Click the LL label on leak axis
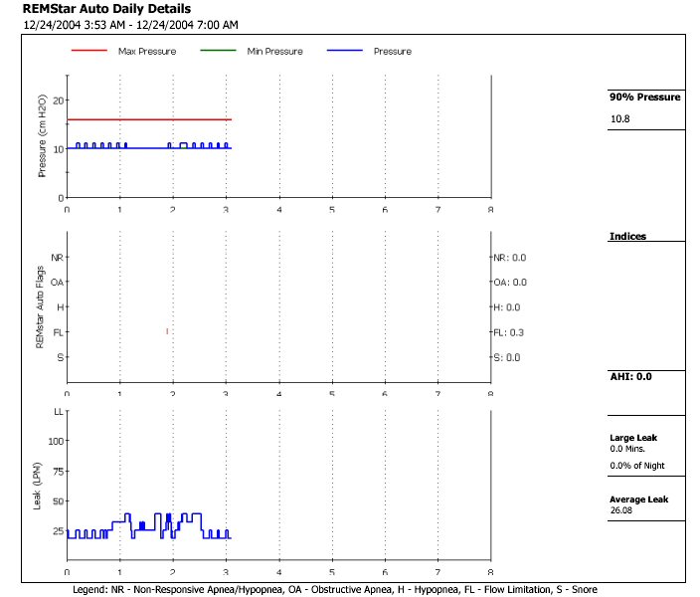The width and height of the screenshot is (700, 597). pos(59,412)
